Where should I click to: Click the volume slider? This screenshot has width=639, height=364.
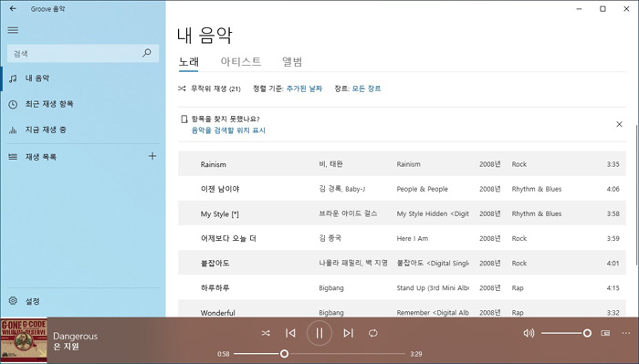coord(567,334)
